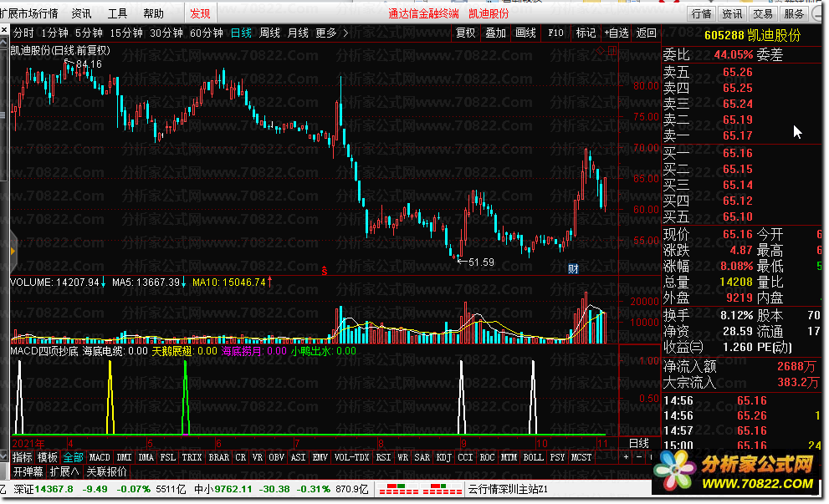Select the CR indicator
This screenshot has height=504, width=829.
[x=241, y=457]
